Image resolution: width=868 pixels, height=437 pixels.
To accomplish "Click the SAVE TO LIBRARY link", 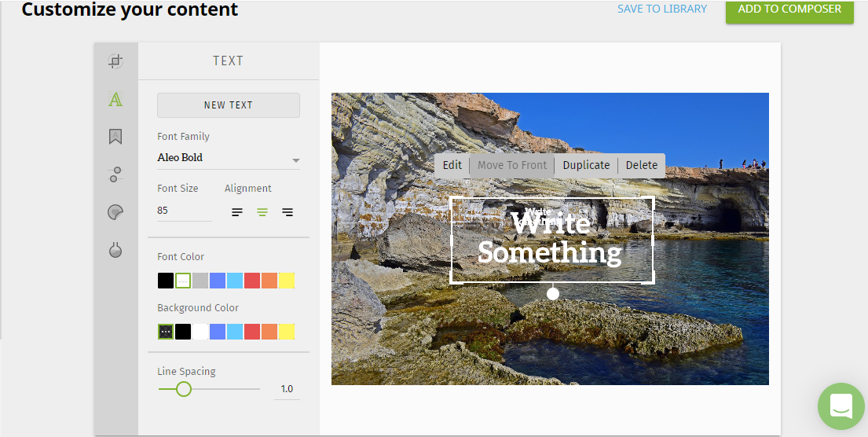I will [x=661, y=9].
